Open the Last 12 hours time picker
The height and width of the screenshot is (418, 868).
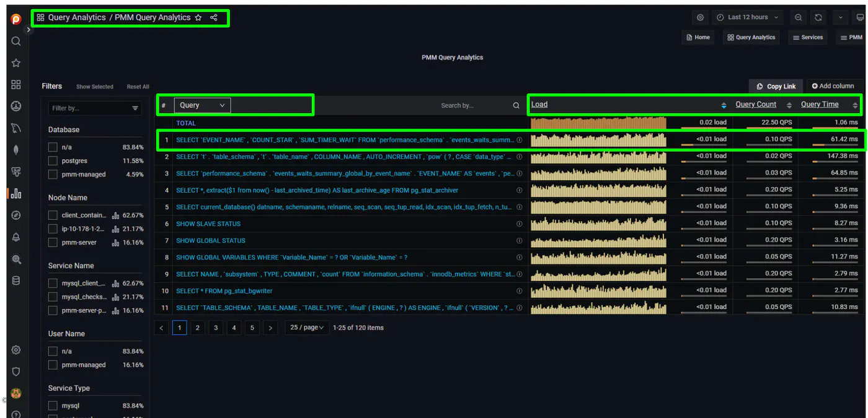748,17
